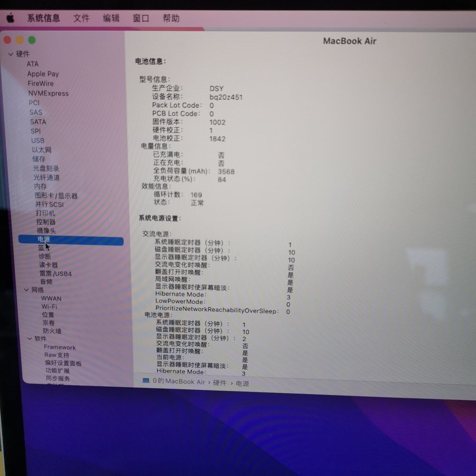Screen dimensions: 476x476
Task: Select 光盘刻录 in the sidebar
Action: tap(46, 168)
